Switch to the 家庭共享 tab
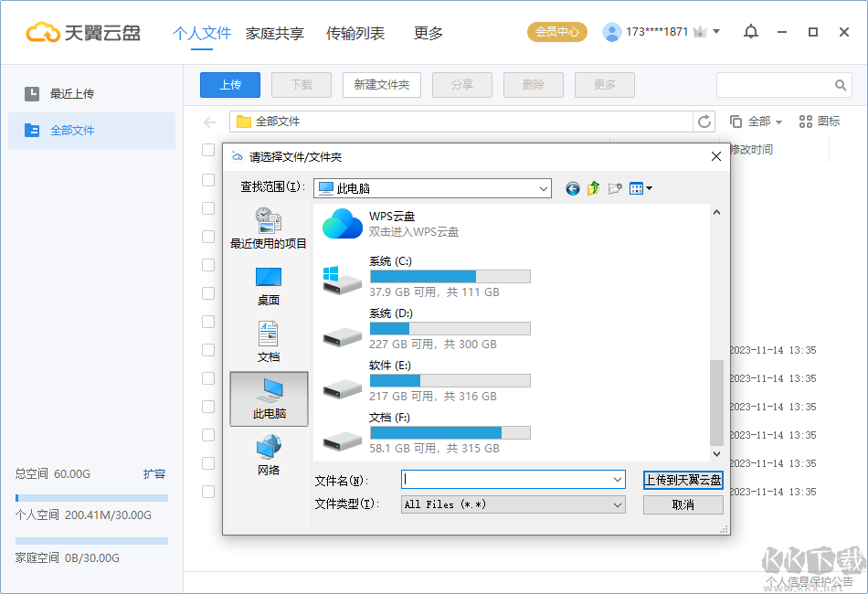Image resolution: width=868 pixels, height=594 pixels. (275, 32)
